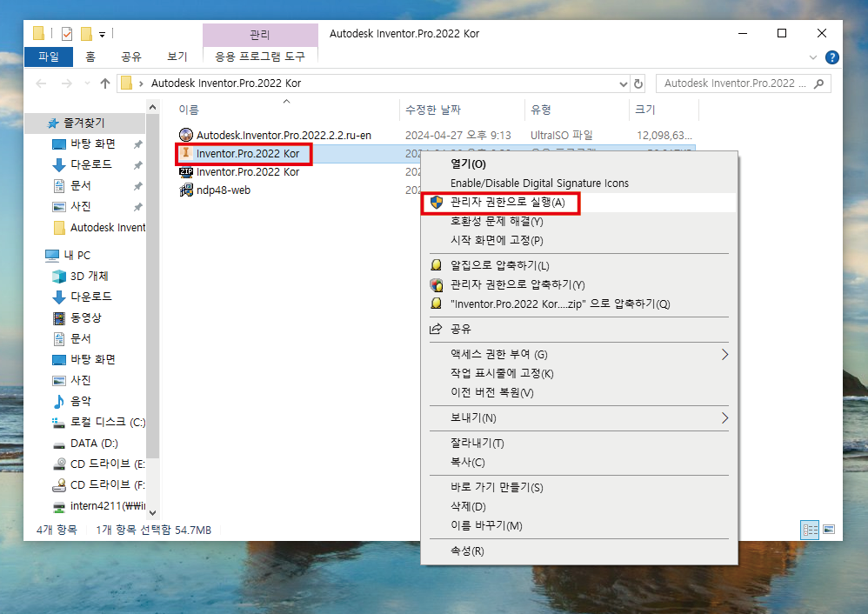Open the 홈 ribbon tab

[90, 57]
